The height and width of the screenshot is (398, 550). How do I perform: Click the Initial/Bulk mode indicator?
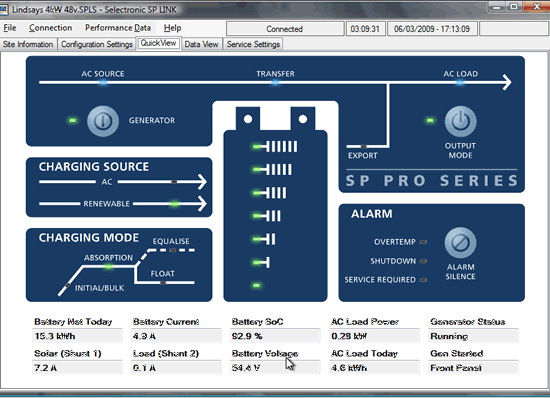67,285
